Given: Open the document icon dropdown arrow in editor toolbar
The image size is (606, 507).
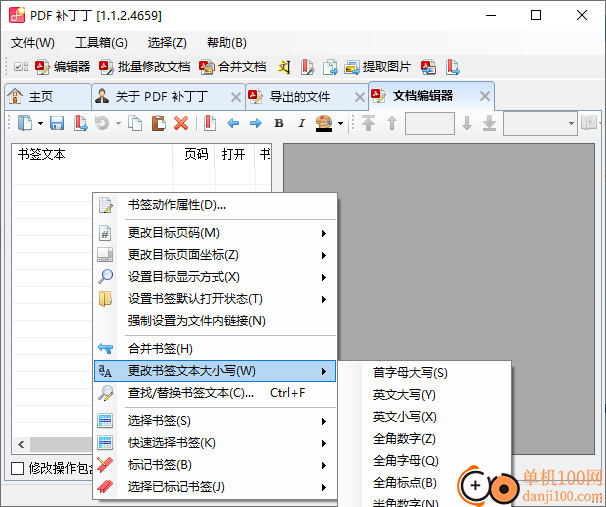Looking at the screenshot, I should [40, 124].
